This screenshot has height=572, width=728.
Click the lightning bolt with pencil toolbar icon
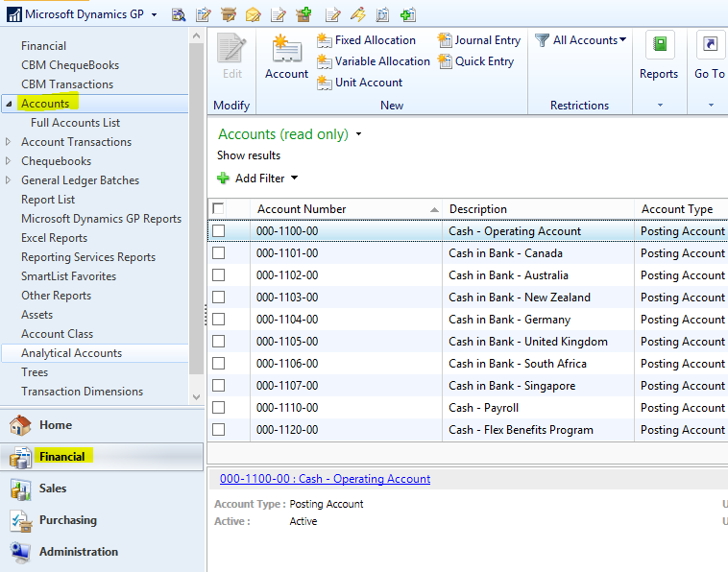[357, 14]
